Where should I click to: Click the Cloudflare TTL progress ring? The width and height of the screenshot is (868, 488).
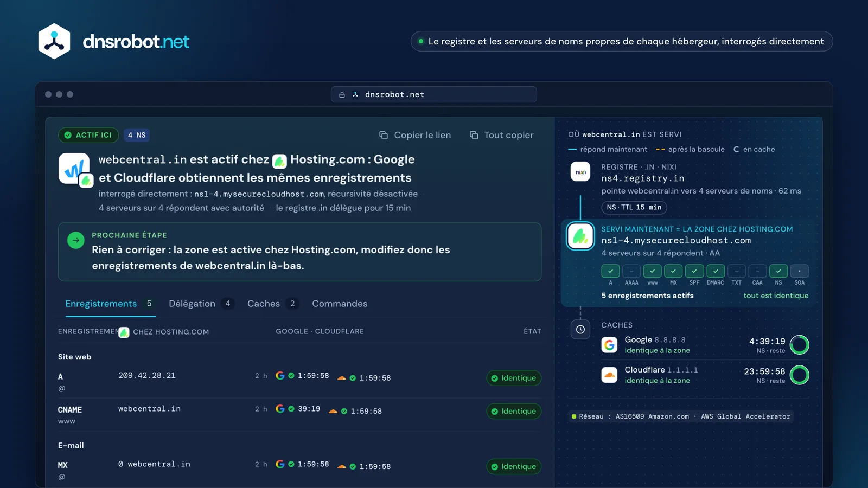click(800, 375)
